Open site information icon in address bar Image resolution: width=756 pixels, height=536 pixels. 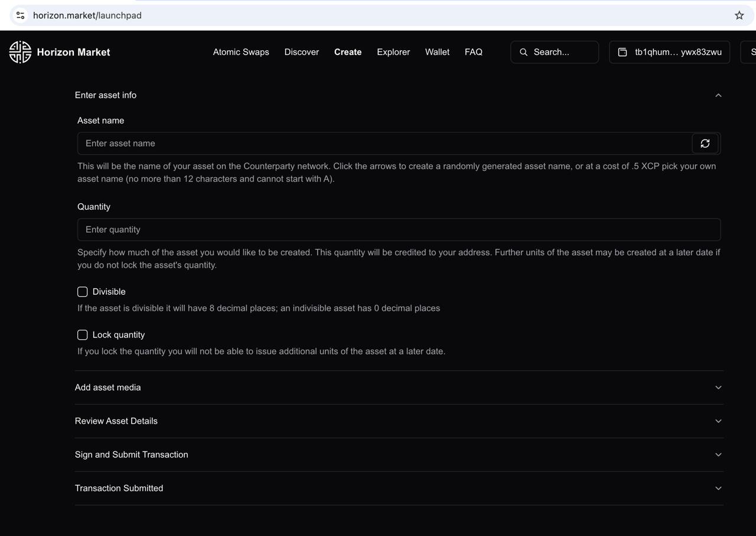pyautogui.click(x=20, y=15)
